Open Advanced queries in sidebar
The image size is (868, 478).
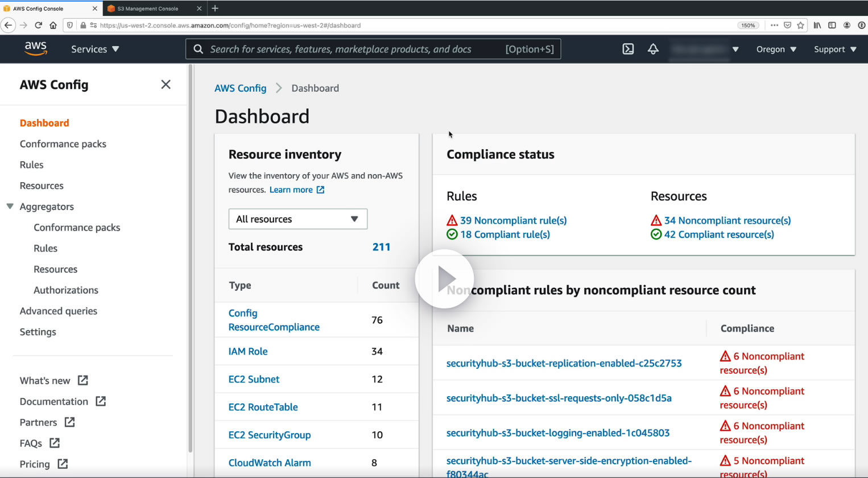point(59,311)
